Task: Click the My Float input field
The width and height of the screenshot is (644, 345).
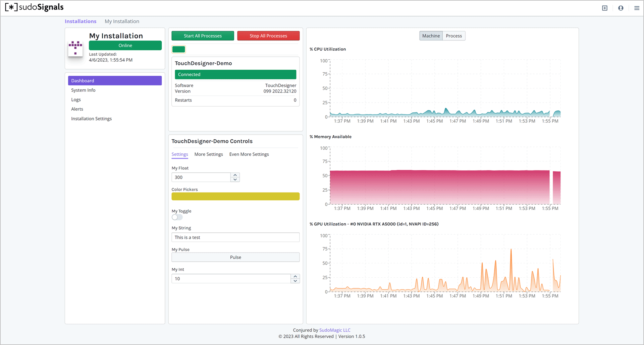Action: pyautogui.click(x=201, y=177)
